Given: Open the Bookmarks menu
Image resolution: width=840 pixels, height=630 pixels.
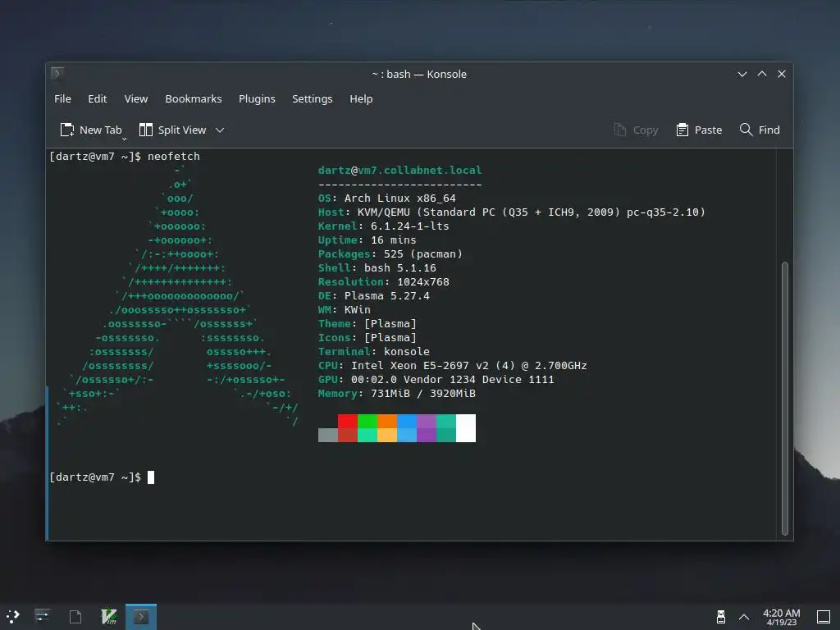Looking at the screenshot, I should tap(194, 99).
